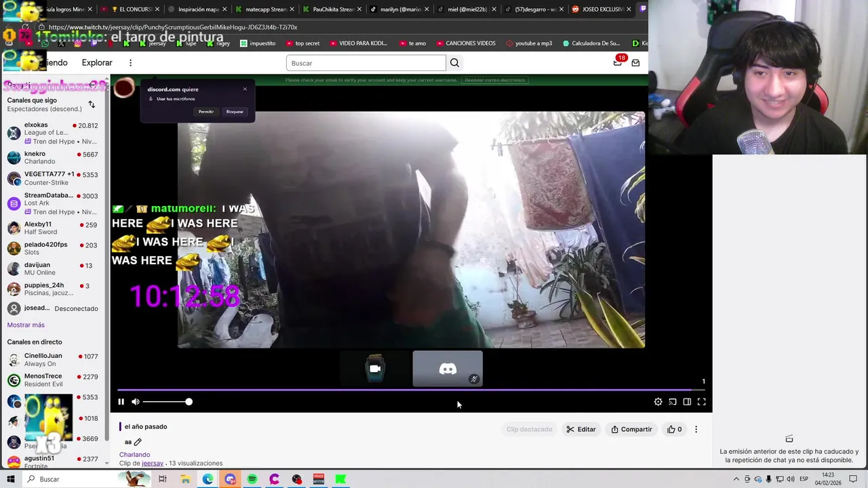Viewport: 868px width, 488px height.
Task: Open Task View on taskbar
Action: tap(163, 479)
